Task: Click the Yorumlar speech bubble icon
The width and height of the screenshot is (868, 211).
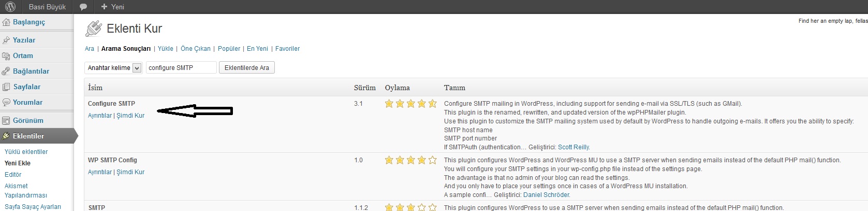Action: point(6,102)
